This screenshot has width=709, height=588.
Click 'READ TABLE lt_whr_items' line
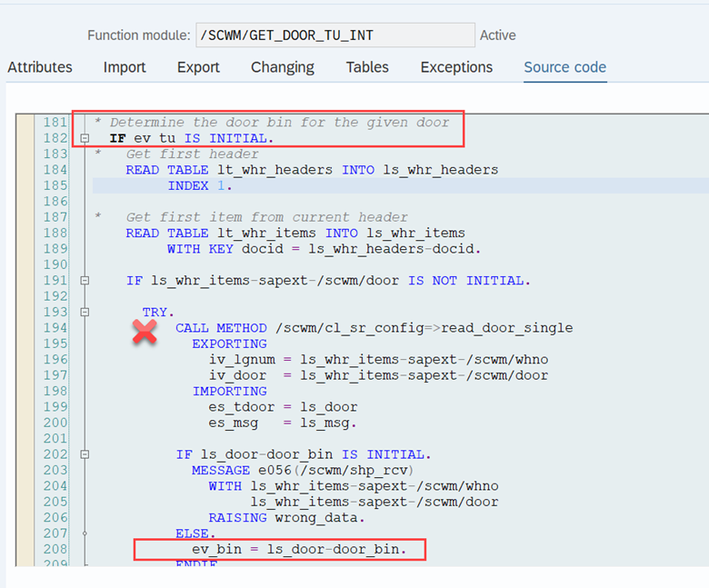click(x=295, y=234)
